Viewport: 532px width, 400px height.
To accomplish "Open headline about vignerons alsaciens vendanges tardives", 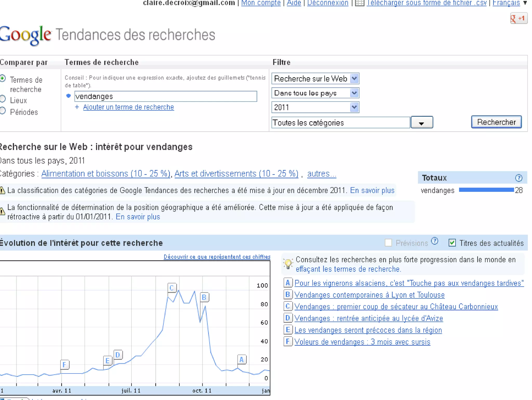I will click(x=409, y=283).
